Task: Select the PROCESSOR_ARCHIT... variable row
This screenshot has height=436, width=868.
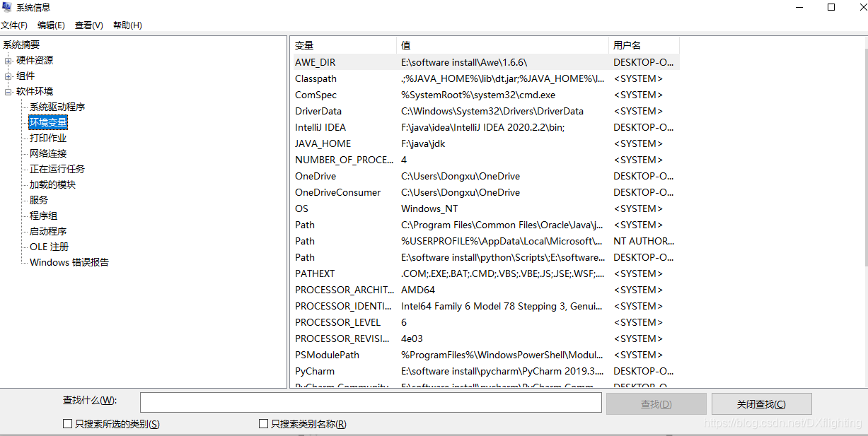Action: click(x=486, y=290)
